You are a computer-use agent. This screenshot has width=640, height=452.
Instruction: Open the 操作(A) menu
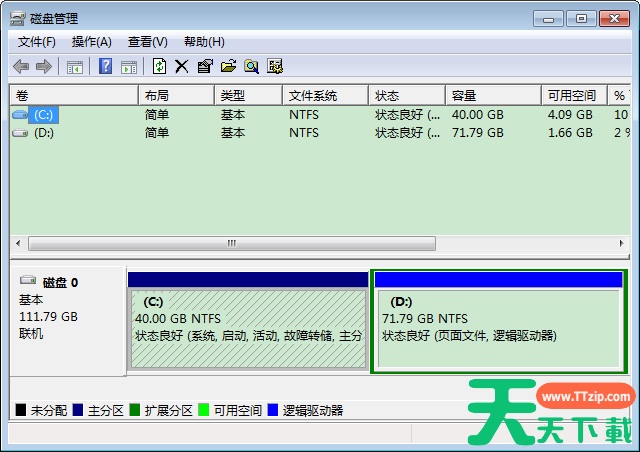91,42
